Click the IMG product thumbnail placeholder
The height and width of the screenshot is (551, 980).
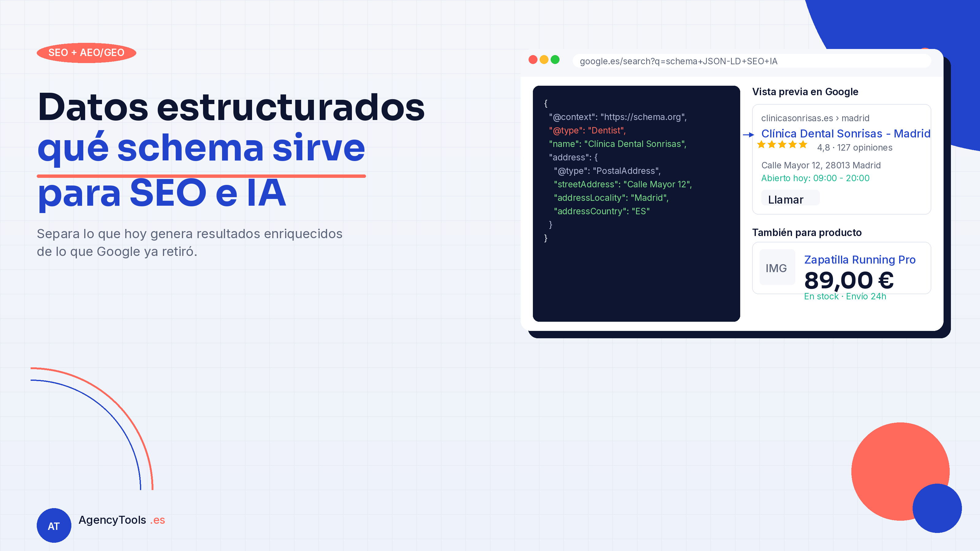click(777, 267)
